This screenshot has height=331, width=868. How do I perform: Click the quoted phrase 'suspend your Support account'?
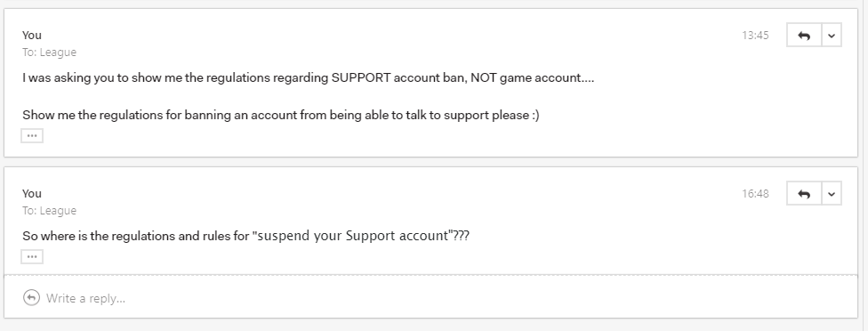coord(352,237)
